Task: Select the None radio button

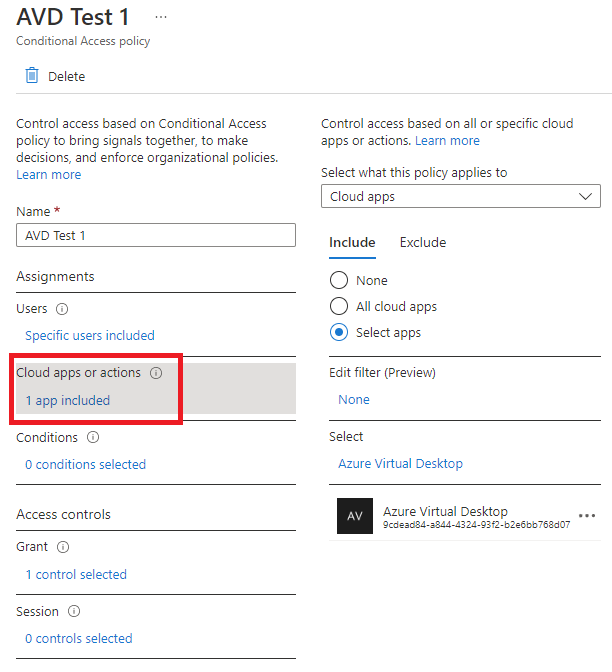Action: [339, 280]
